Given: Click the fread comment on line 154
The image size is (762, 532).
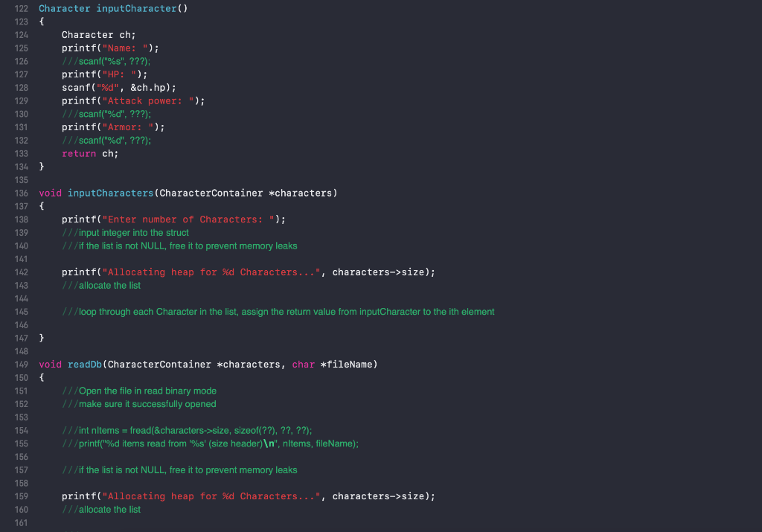Looking at the screenshot, I should point(186,430).
